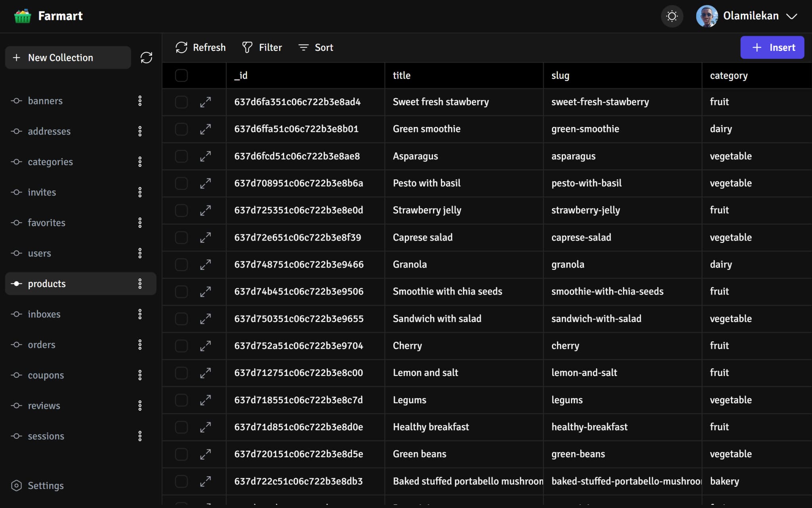Check the Pesto with basil row
Image resolution: width=812 pixels, height=508 pixels.
click(181, 183)
